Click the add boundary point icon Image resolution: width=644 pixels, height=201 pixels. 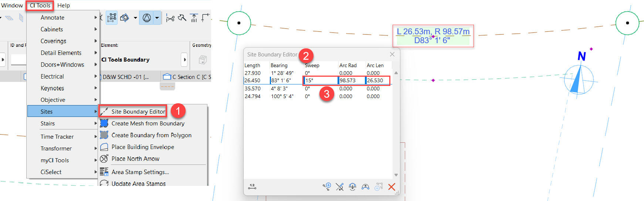coord(326,187)
